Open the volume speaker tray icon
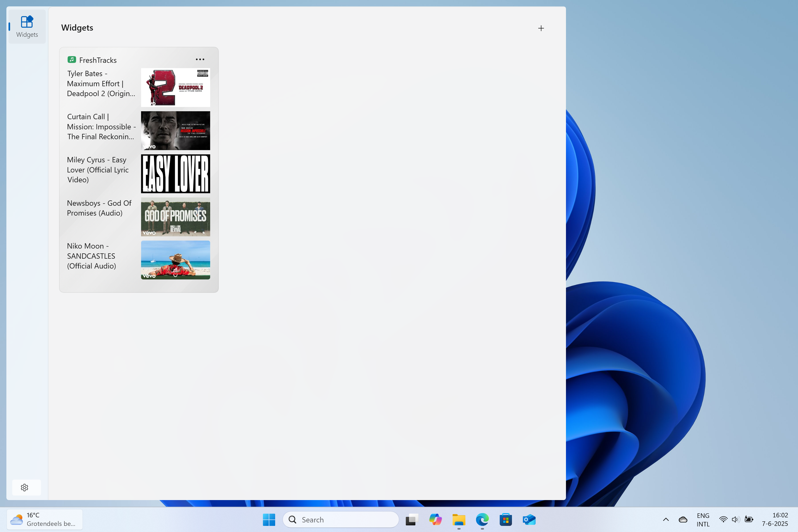 (735, 519)
